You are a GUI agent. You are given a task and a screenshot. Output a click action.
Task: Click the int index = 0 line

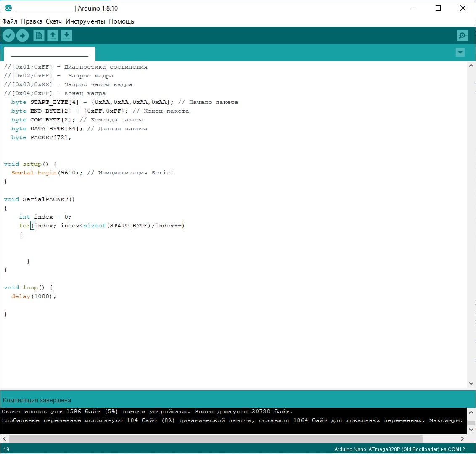(x=45, y=217)
